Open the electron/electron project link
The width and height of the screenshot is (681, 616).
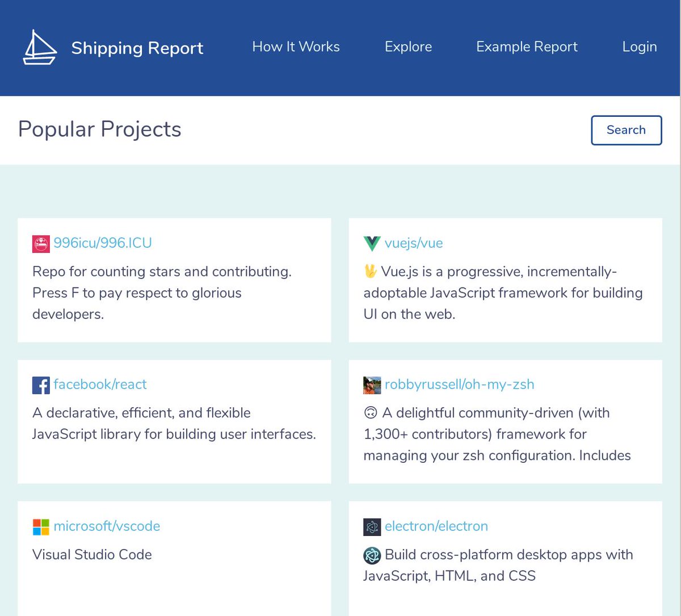(436, 526)
